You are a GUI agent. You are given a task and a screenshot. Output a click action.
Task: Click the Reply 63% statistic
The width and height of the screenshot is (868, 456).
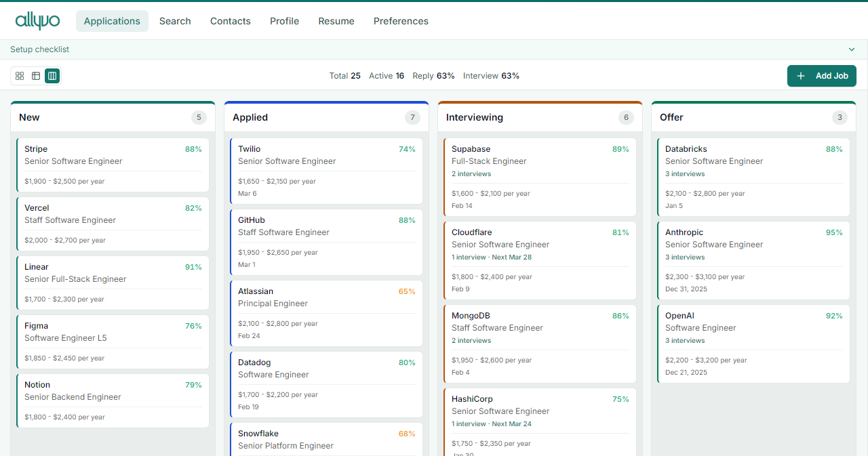433,76
